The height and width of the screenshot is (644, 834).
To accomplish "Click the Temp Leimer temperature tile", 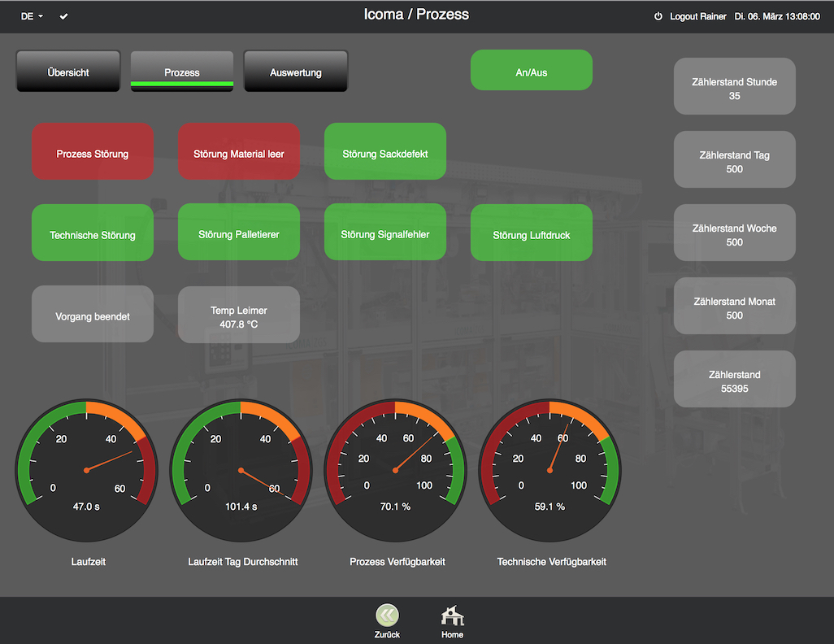I will [239, 315].
